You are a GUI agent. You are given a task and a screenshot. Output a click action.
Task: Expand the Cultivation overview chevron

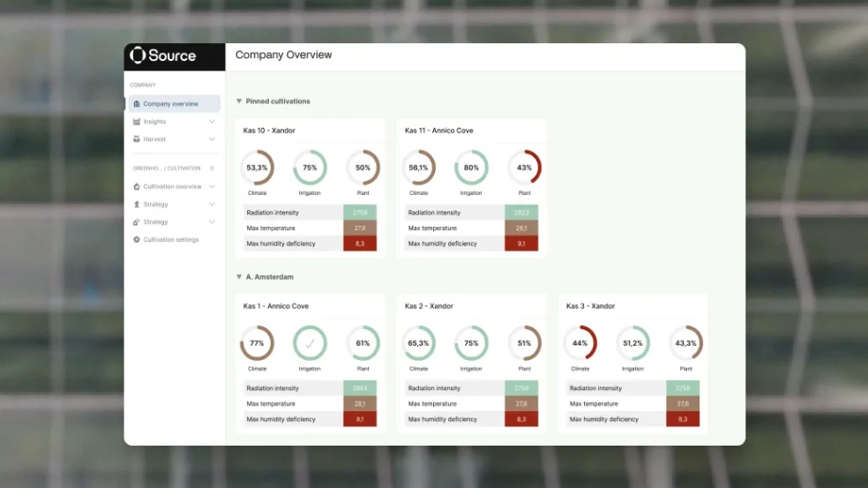(x=212, y=187)
